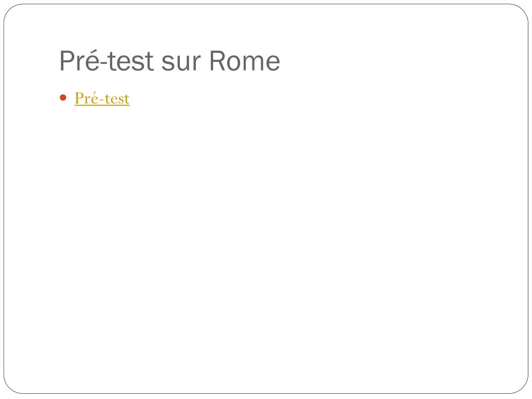Open the underlined Pré-test hyperlink
The width and height of the screenshot is (532, 399).
tap(102, 98)
